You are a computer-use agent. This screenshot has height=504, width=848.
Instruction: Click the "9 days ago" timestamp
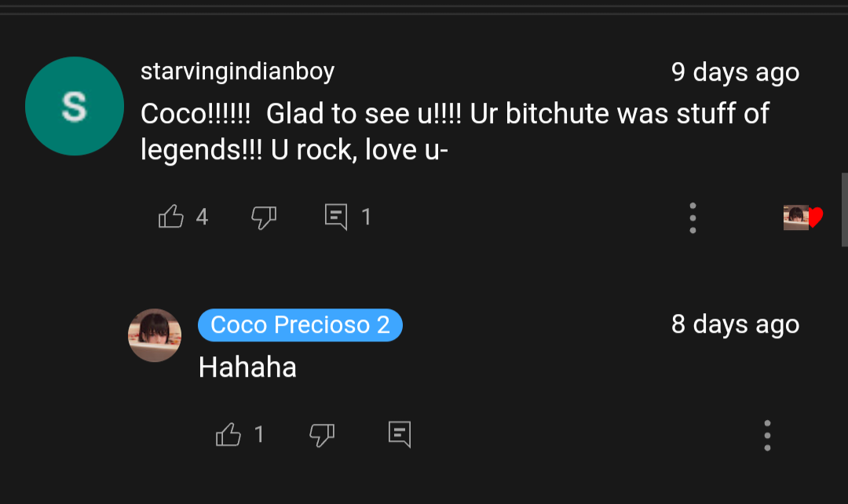[x=735, y=72]
